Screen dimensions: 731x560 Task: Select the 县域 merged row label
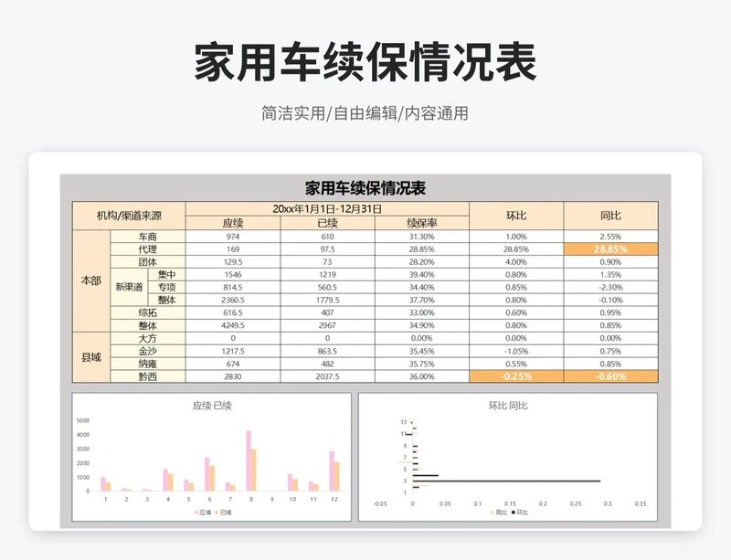pyautogui.click(x=91, y=357)
